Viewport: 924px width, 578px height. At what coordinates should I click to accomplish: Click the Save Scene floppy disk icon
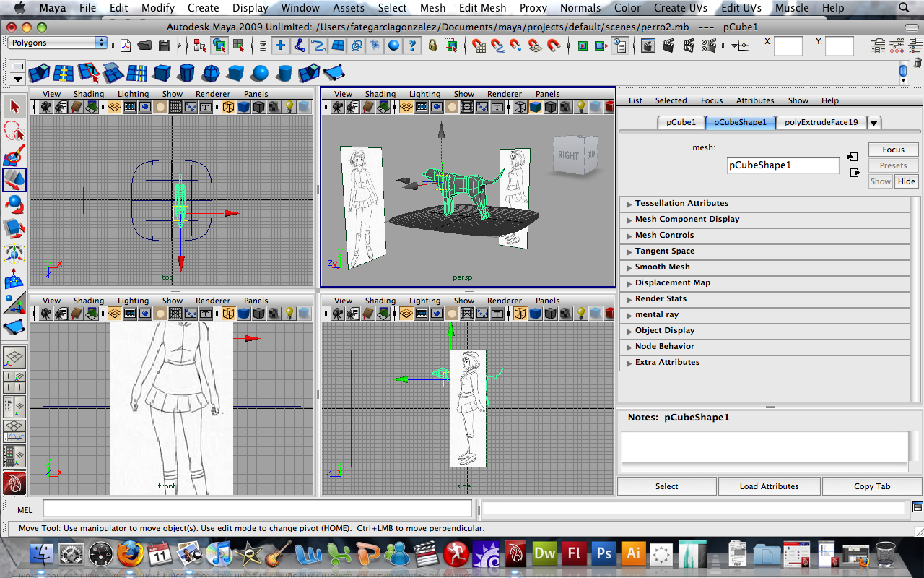click(165, 46)
